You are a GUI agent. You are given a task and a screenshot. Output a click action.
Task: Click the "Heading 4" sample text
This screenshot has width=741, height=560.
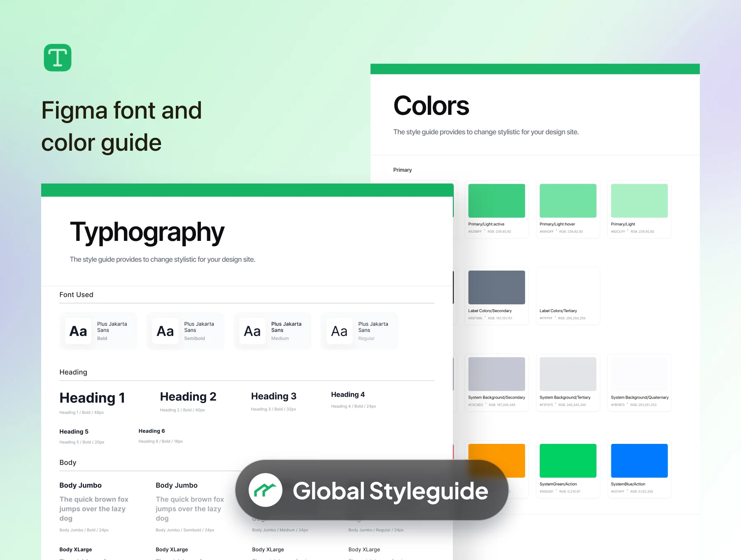(x=348, y=394)
